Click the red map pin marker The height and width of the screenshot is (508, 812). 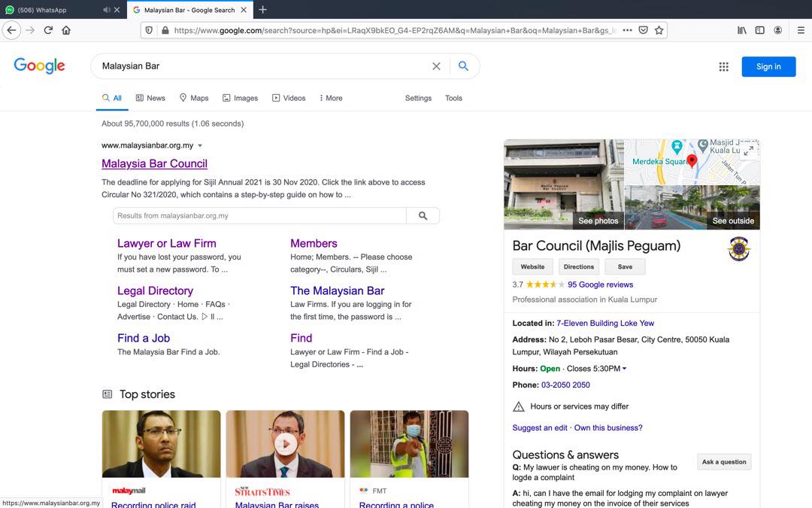692,161
